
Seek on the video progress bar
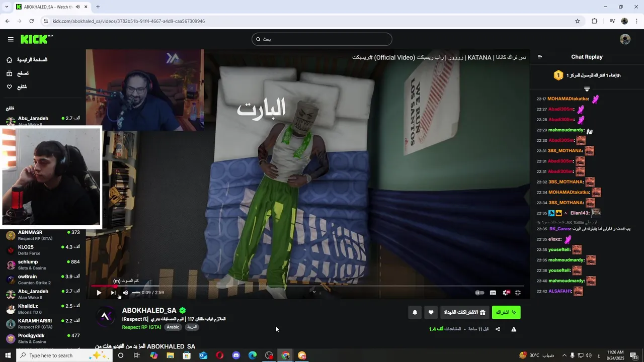[x=307, y=286]
